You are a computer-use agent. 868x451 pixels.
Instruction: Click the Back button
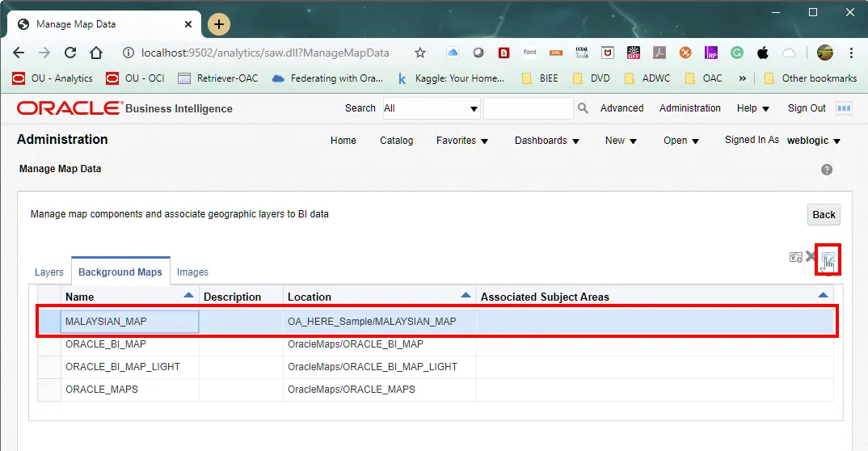824,215
